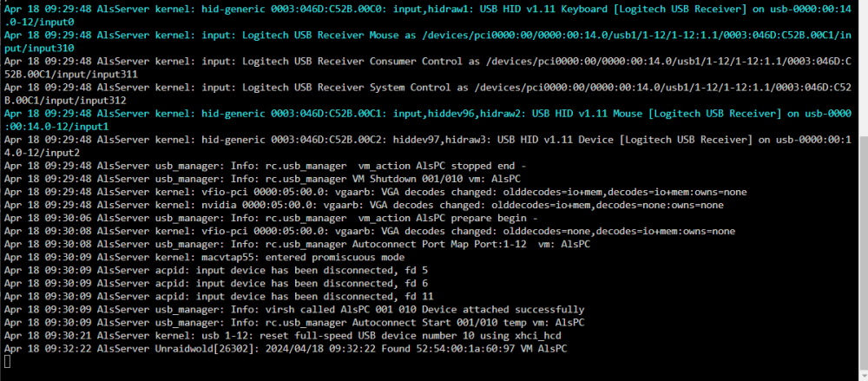Click the 'Autoconnect Port Map Port:1-12' line

(297, 244)
